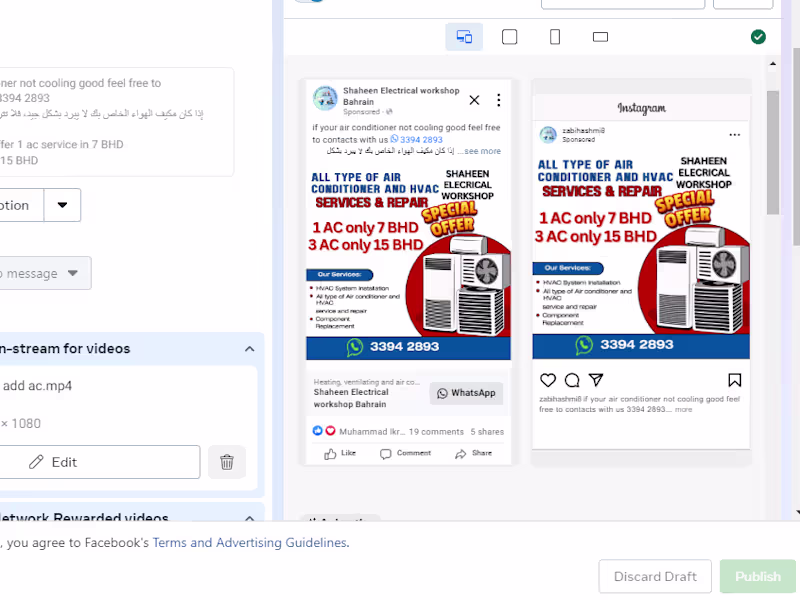Click the Like thumbs-up in Facebook preview
This screenshot has width=800, height=600.
click(340, 453)
